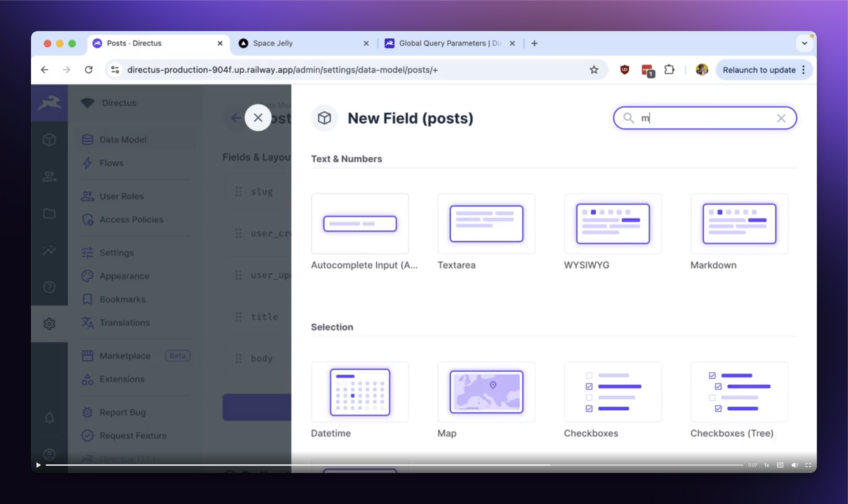Image resolution: width=848 pixels, height=504 pixels.
Task: Open the uBlock Origin extension icon
Action: click(x=624, y=70)
